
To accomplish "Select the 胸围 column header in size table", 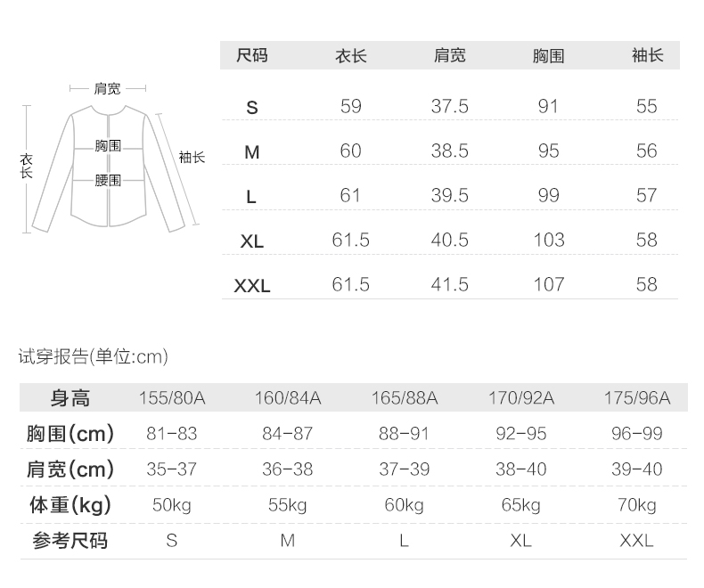I will [x=548, y=56].
